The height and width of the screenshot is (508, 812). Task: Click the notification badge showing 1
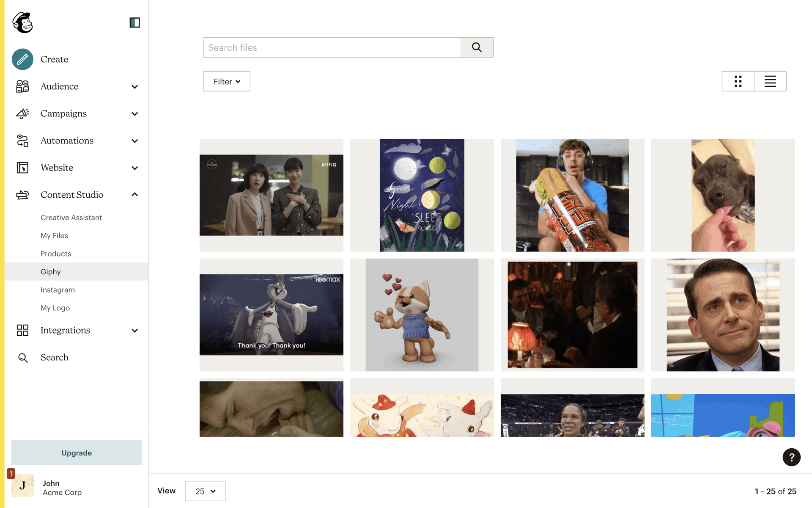(x=11, y=474)
